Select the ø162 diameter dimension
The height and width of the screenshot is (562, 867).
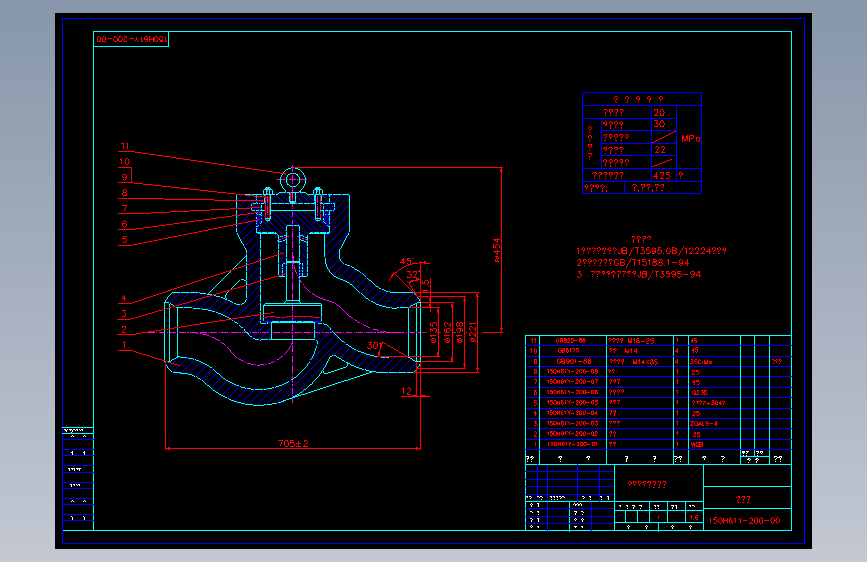click(447, 332)
